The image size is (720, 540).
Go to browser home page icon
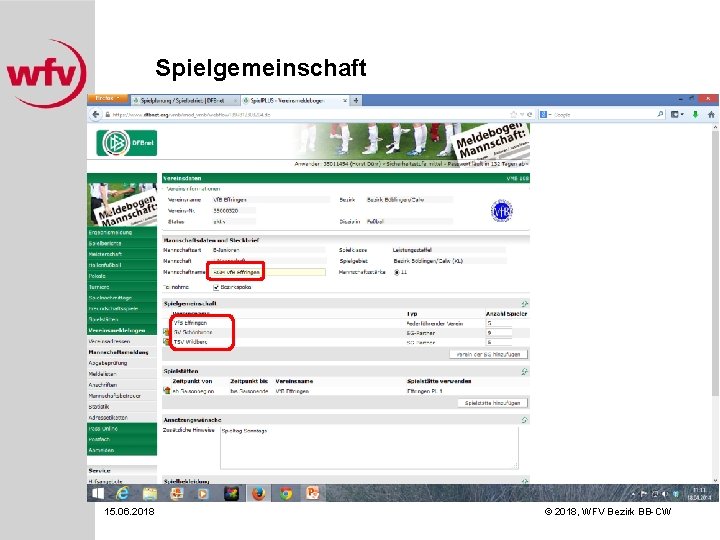coord(711,114)
